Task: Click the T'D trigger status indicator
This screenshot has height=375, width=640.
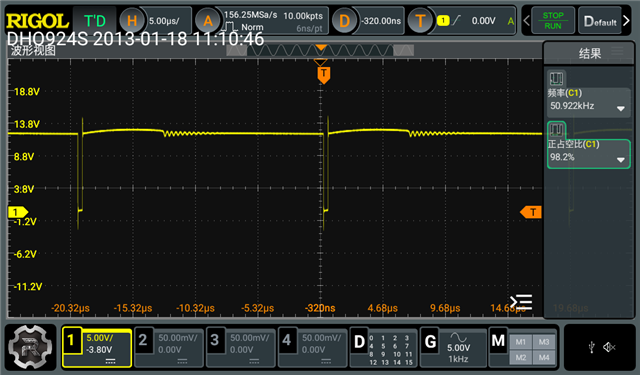Action: tap(95, 20)
